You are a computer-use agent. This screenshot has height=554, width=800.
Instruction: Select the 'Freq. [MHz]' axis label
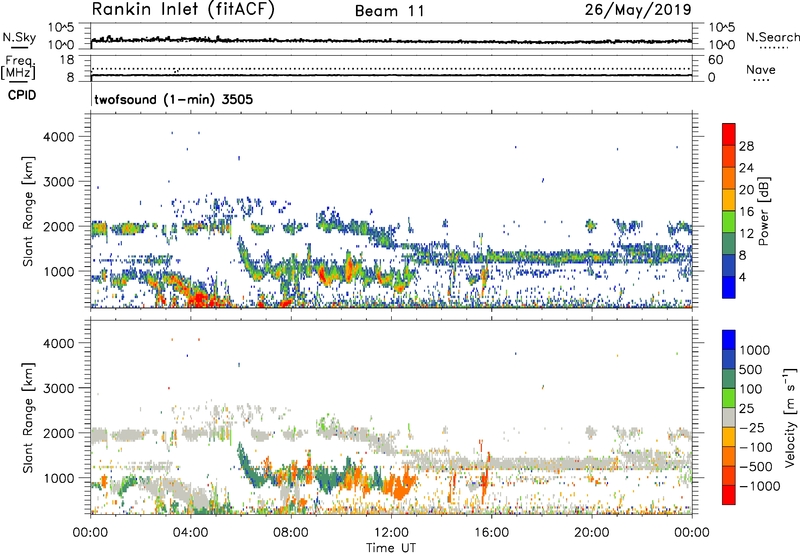(x=18, y=67)
